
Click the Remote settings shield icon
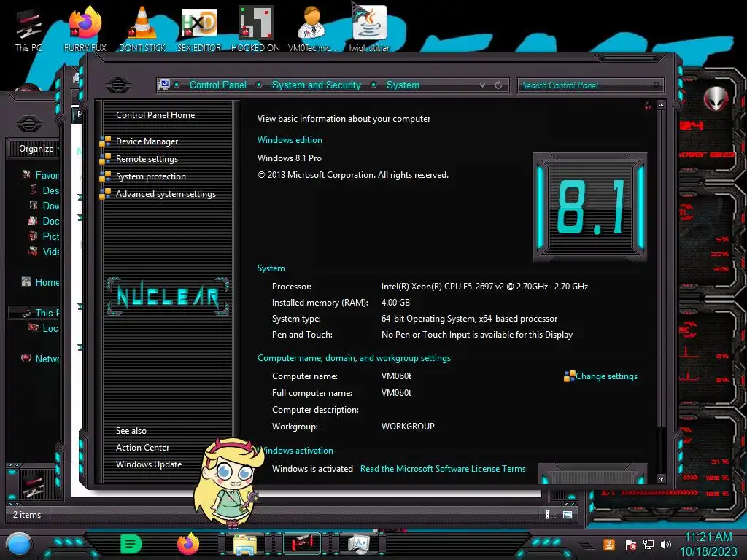105,159
